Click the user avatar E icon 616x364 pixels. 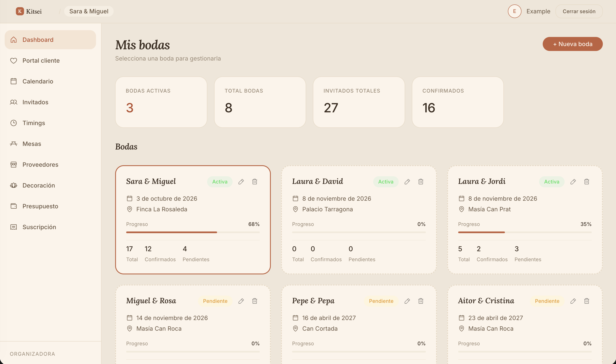point(514,11)
